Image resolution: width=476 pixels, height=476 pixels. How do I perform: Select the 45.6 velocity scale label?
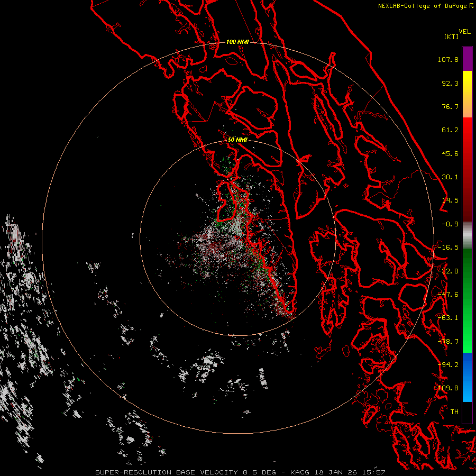[450, 153]
